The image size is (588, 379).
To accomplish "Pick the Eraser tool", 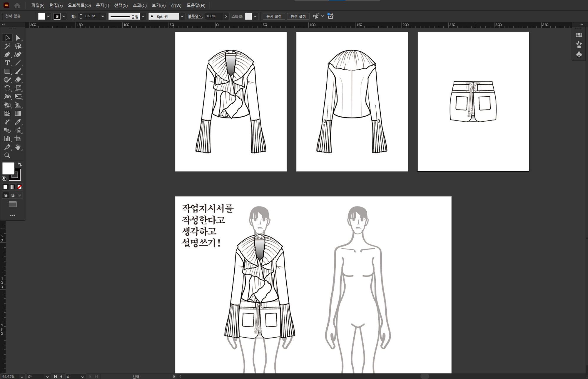I will pyautogui.click(x=18, y=80).
